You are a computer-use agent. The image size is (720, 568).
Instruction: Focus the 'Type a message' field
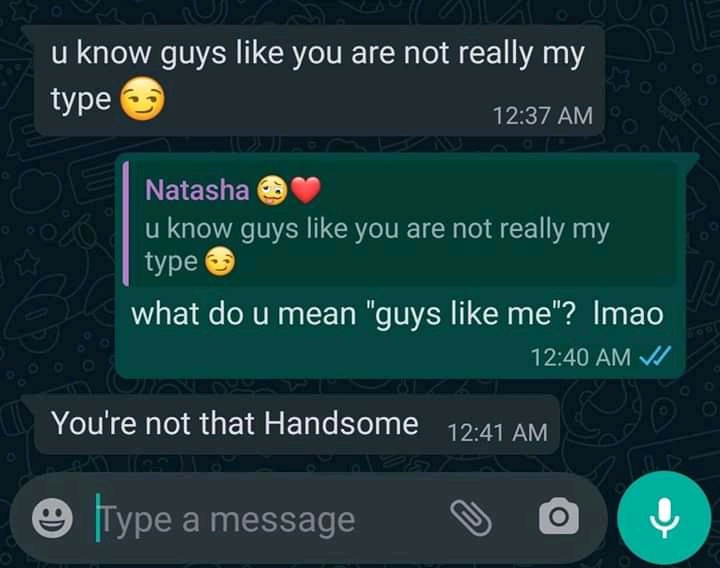(x=271, y=519)
